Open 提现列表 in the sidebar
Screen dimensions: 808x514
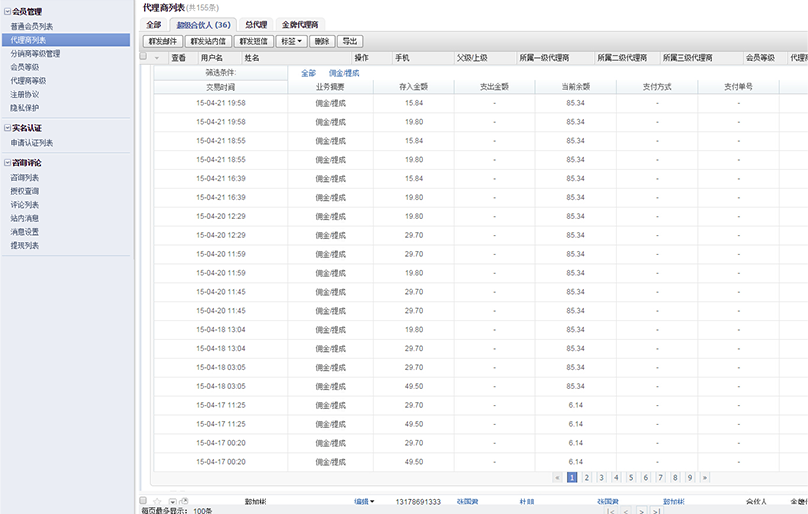[x=25, y=245]
